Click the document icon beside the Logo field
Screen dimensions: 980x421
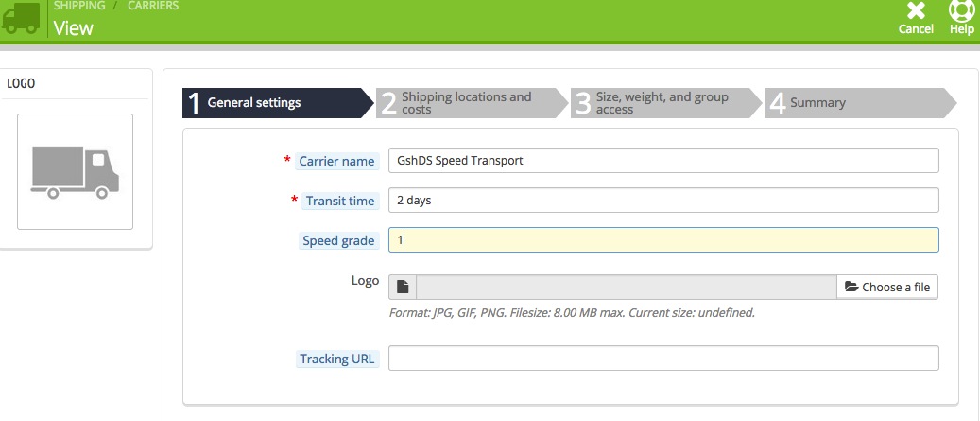pyautogui.click(x=402, y=287)
